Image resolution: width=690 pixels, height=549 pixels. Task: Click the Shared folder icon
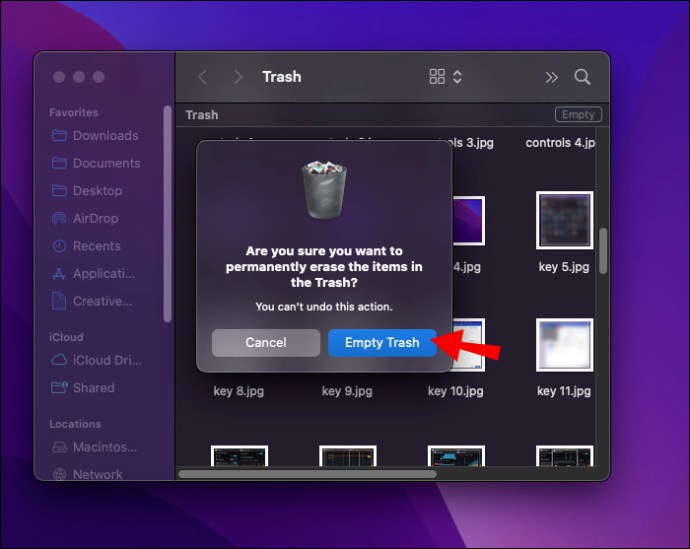coord(59,387)
